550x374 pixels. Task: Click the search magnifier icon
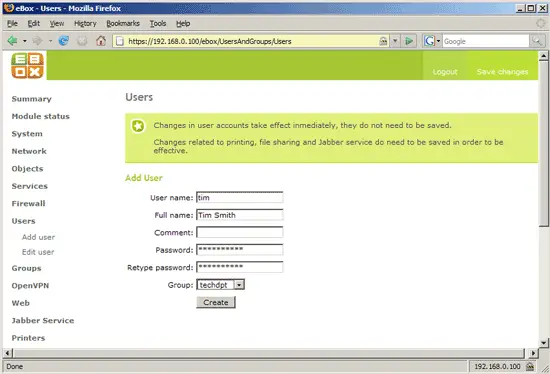point(537,41)
